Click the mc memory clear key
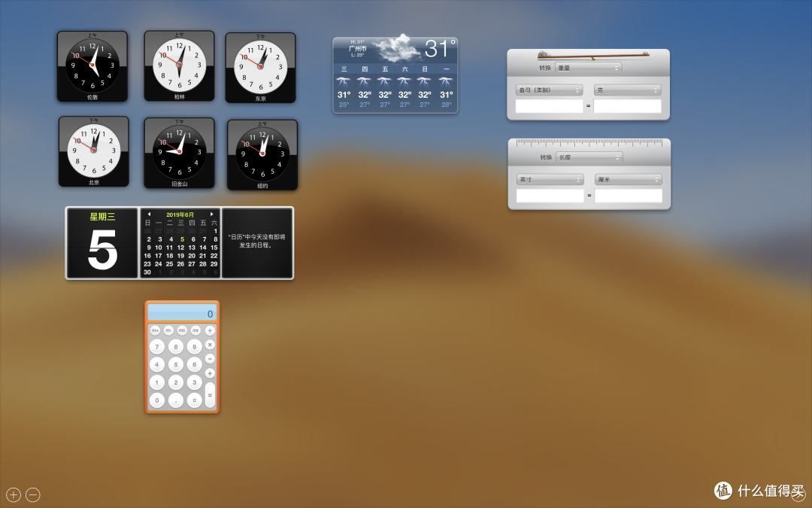Image resolution: width=812 pixels, height=508 pixels. click(182, 330)
